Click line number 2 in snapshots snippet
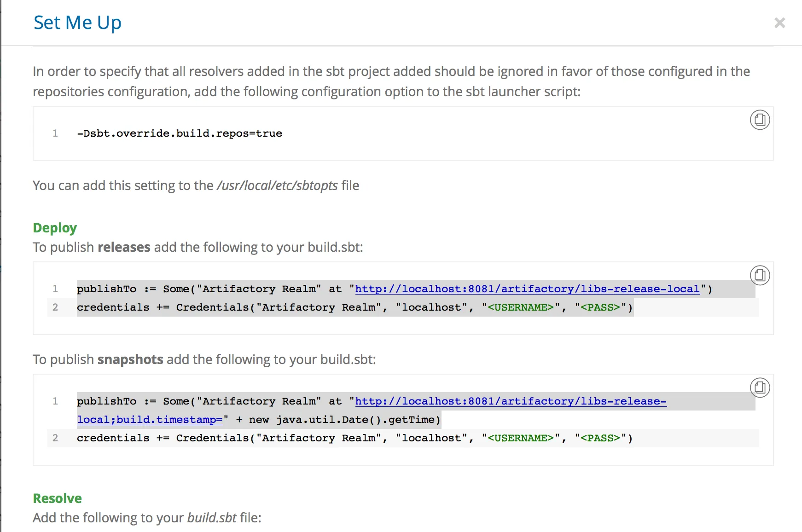802x532 pixels. point(55,438)
